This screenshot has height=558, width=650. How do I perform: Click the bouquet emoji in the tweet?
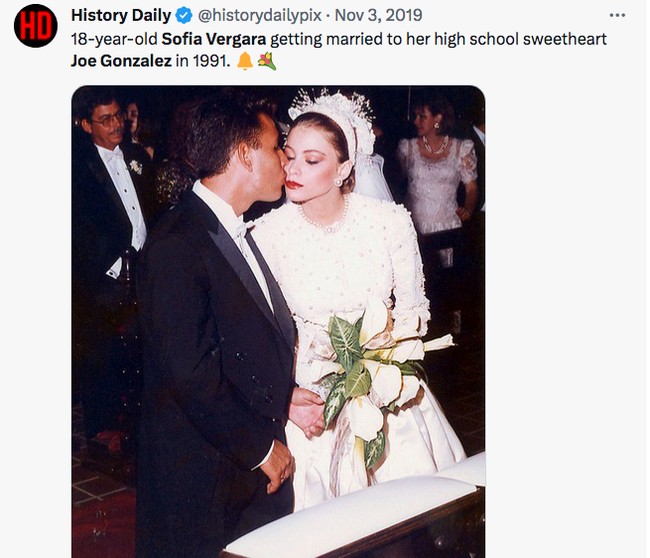[266, 61]
